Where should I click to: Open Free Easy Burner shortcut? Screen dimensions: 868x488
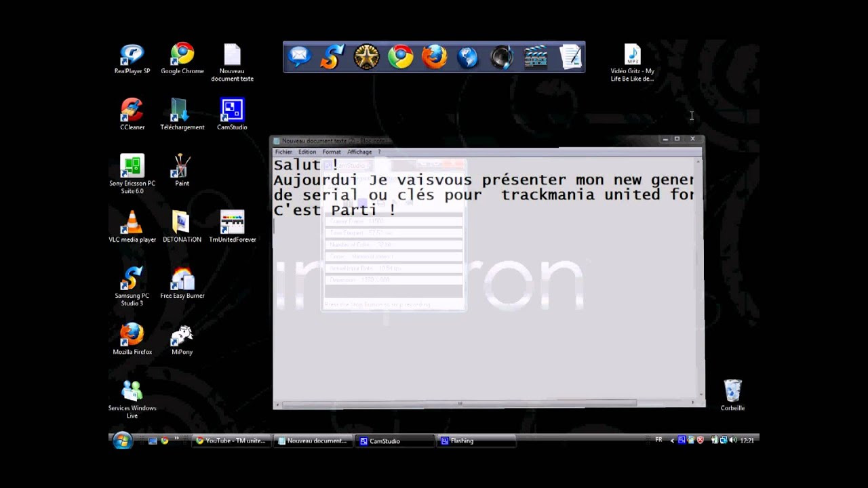coord(182,283)
